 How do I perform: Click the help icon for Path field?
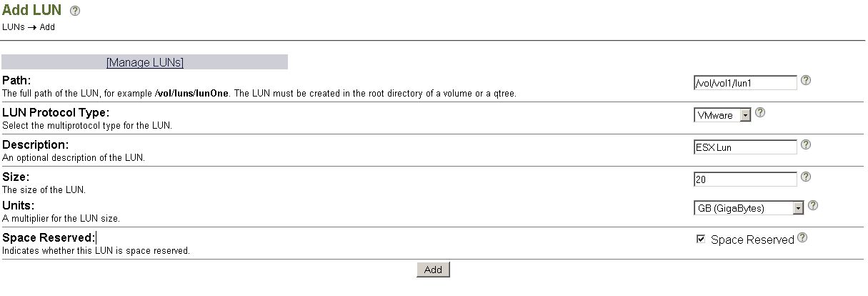point(806,81)
